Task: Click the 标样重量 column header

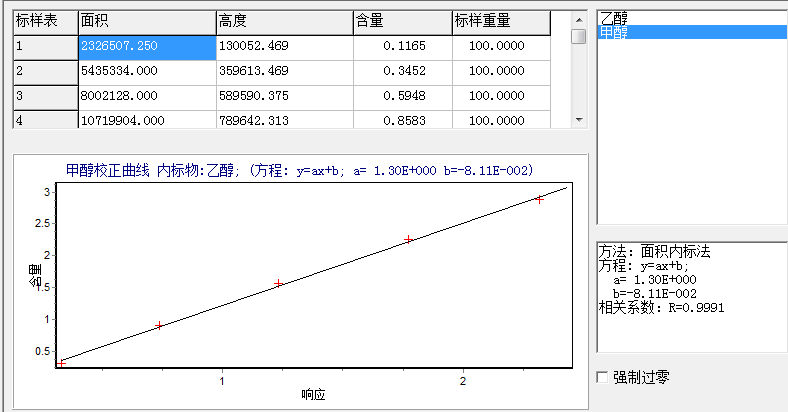Action: coord(500,21)
